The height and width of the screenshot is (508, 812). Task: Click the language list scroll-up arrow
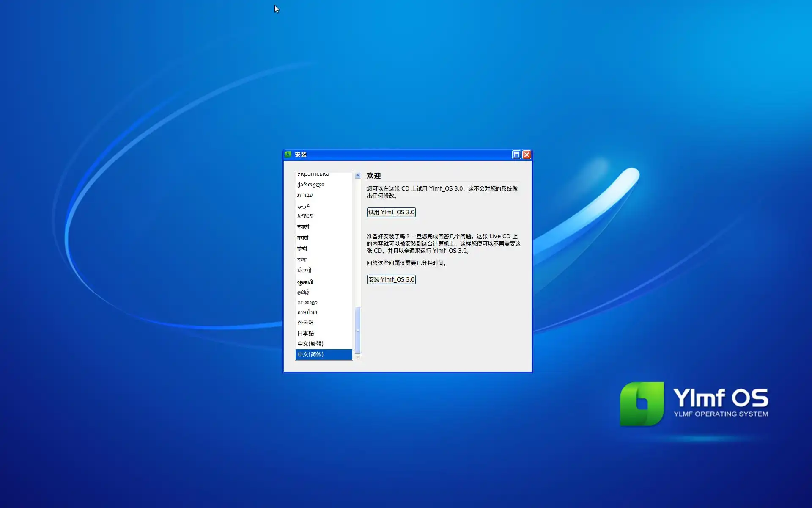point(358,175)
